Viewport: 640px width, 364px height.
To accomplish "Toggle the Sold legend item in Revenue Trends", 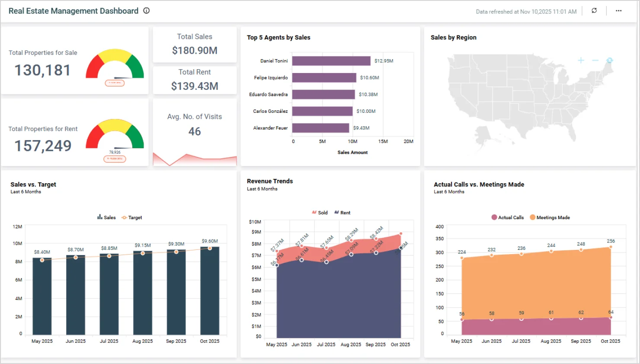I will coord(320,213).
